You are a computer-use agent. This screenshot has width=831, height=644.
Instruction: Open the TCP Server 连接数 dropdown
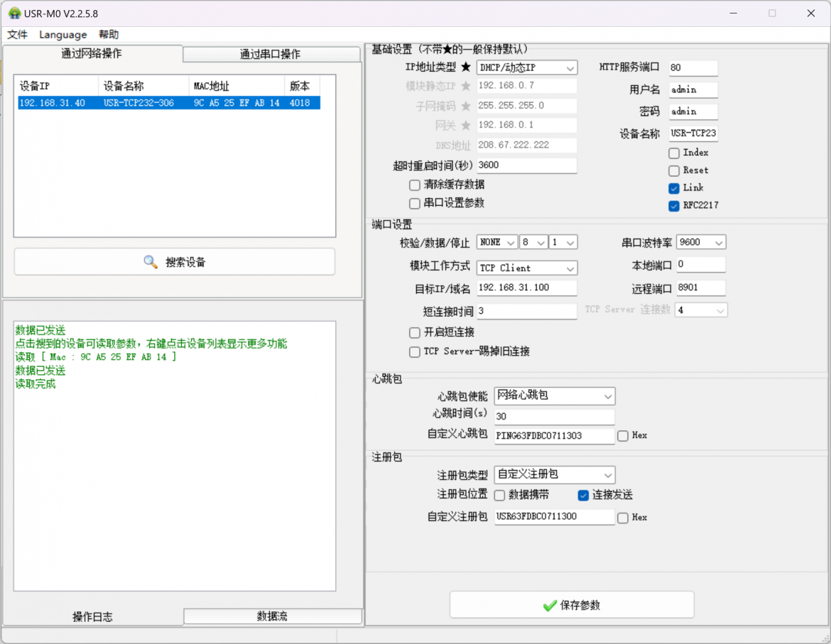coord(700,310)
